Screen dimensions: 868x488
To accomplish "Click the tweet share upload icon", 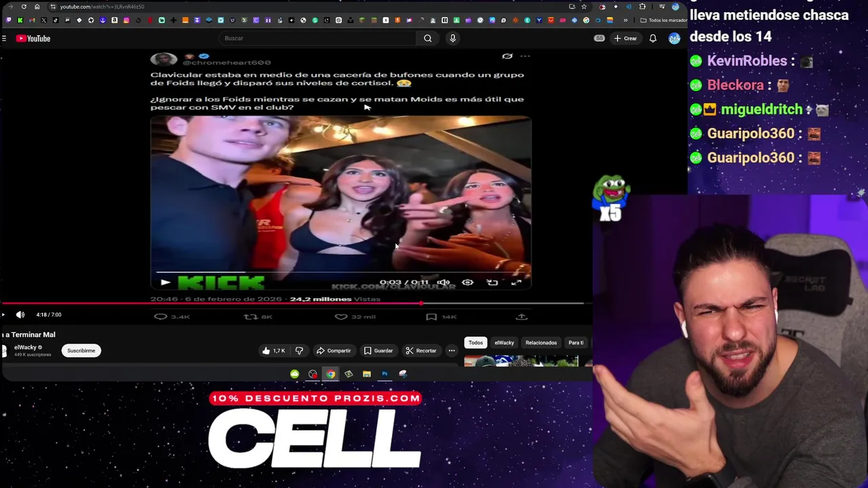I will (x=521, y=317).
